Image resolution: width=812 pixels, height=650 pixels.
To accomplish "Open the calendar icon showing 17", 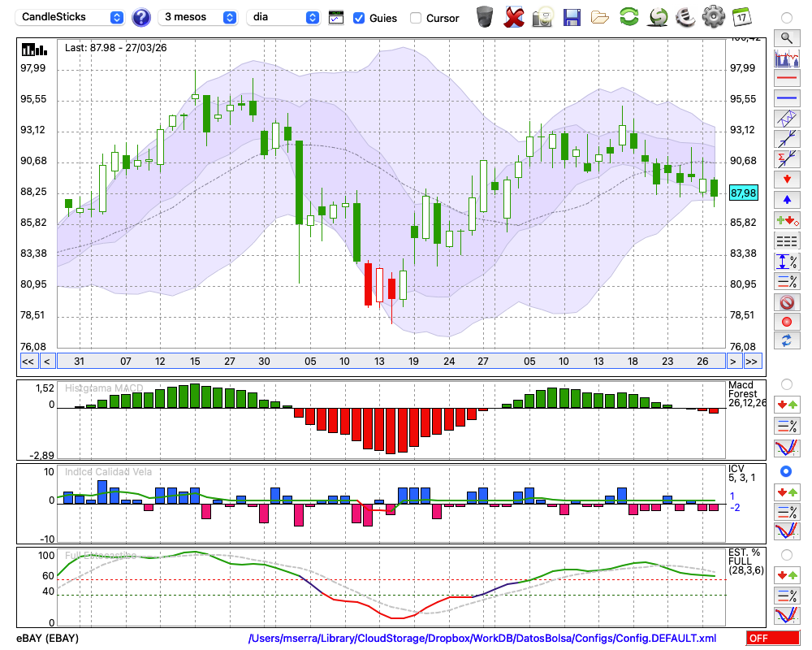I will point(741,17).
